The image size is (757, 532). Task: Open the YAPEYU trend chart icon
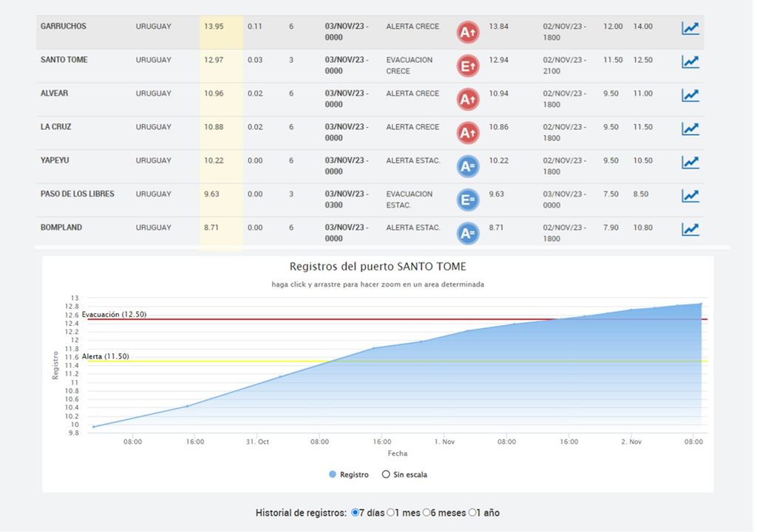(x=690, y=163)
